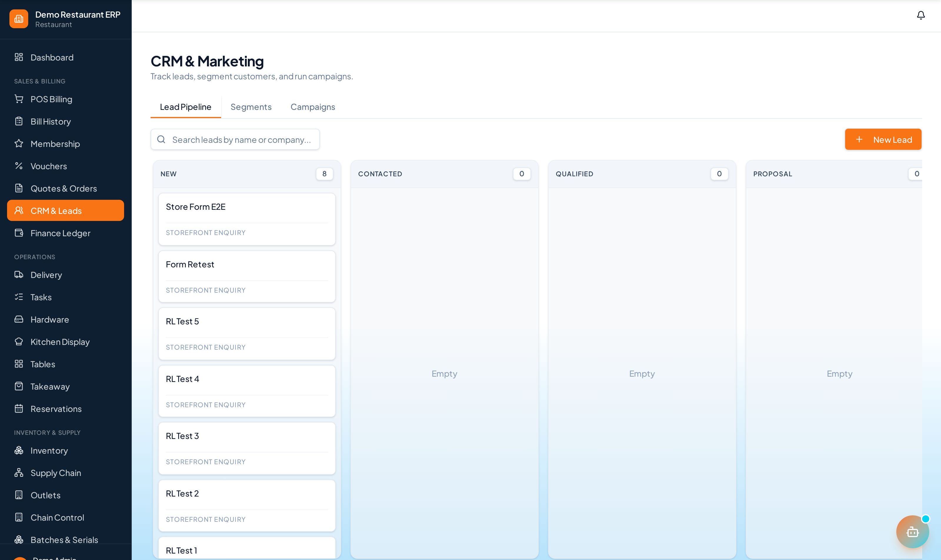Image resolution: width=941 pixels, height=560 pixels.
Task: Go to Dashboard in the sidebar
Action: point(65,57)
